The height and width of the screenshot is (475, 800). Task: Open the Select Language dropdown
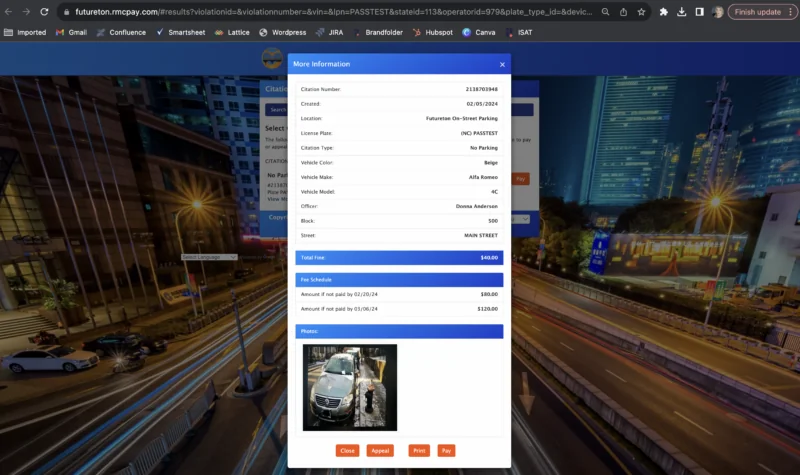[209, 257]
